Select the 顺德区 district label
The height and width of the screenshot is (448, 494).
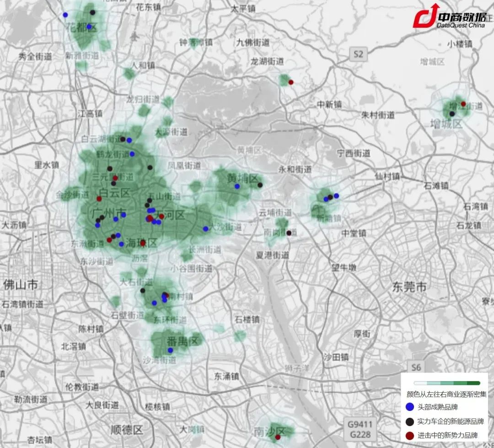[127, 430]
